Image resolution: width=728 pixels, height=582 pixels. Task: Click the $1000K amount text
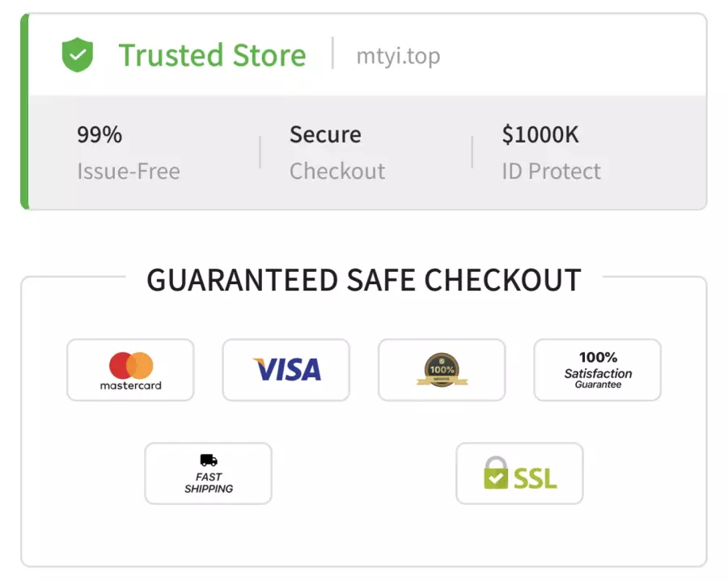coord(540,134)
